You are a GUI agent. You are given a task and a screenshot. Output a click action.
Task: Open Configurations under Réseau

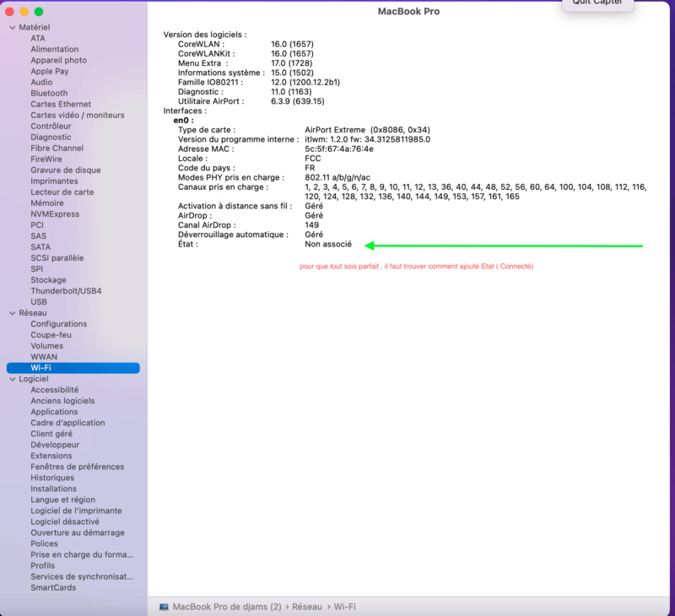click(x=58, y=324)
